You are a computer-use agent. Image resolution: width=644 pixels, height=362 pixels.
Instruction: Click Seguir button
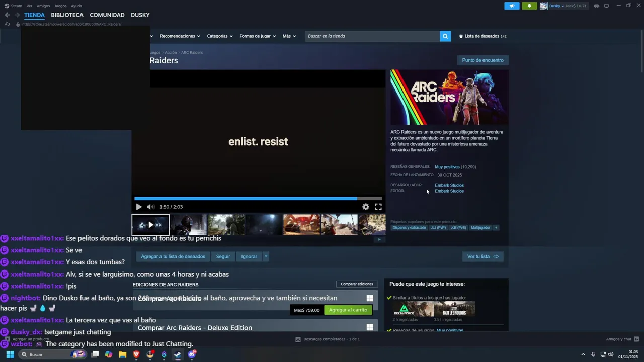[x=223, y=256]
